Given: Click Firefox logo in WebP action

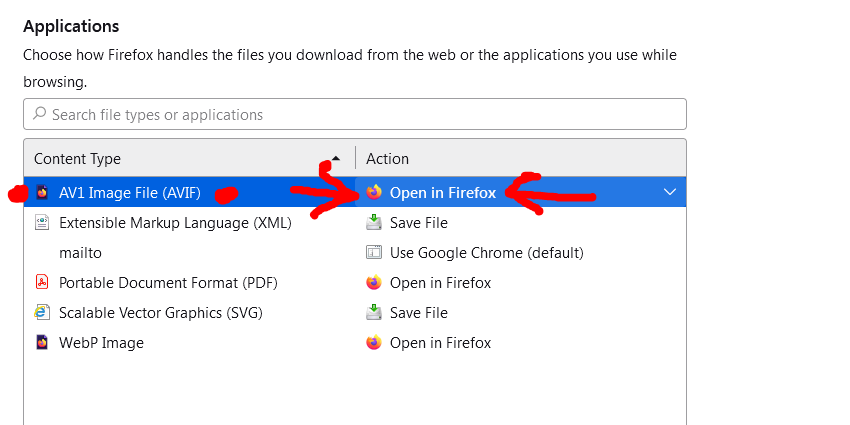Looking at the screenshot, I should pyautogui.click(x=374, y=343).
